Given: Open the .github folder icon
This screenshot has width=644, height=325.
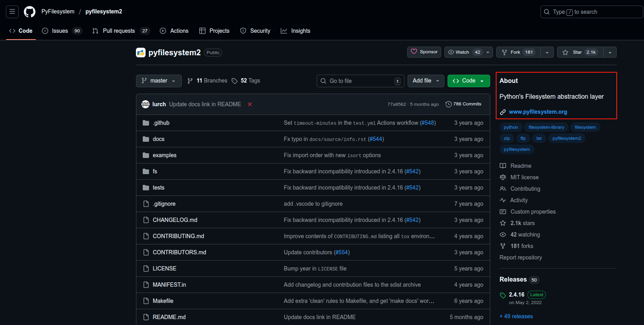Looking at the screenshot, I should point(146,123).
